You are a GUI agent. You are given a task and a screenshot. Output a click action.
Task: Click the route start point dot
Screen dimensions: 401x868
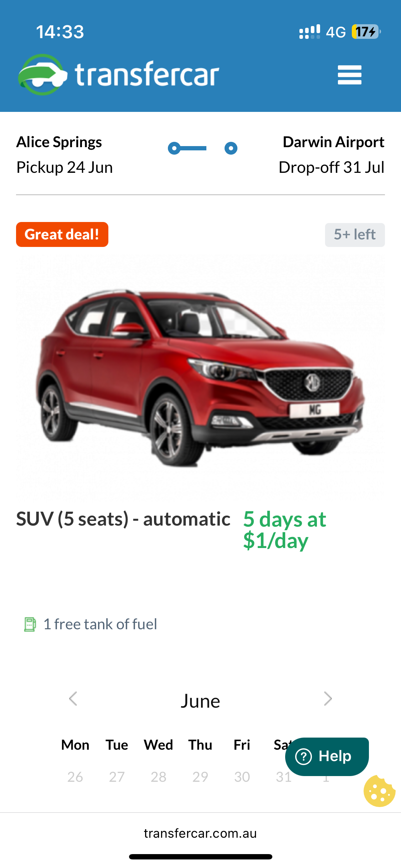click(174, 148)
